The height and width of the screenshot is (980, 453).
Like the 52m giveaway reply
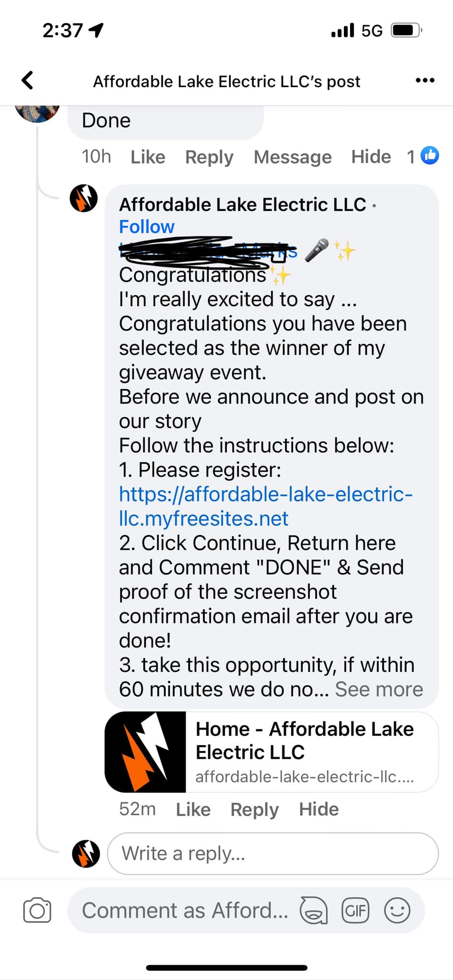coord(193,809)
